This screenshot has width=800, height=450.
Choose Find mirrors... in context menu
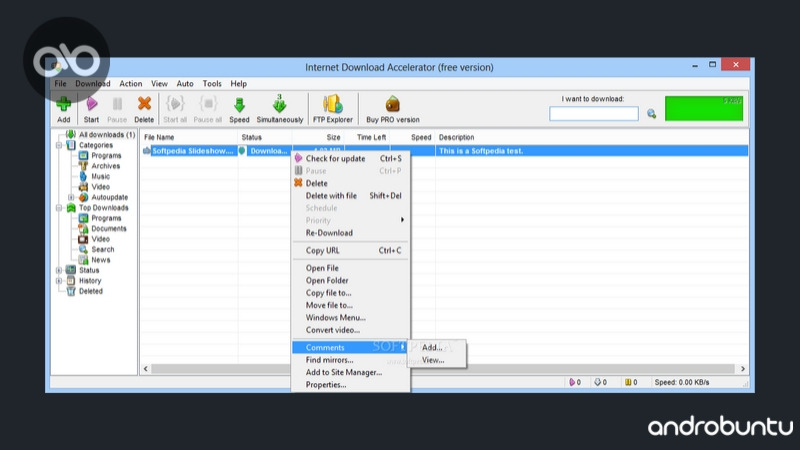pos(351,360)
